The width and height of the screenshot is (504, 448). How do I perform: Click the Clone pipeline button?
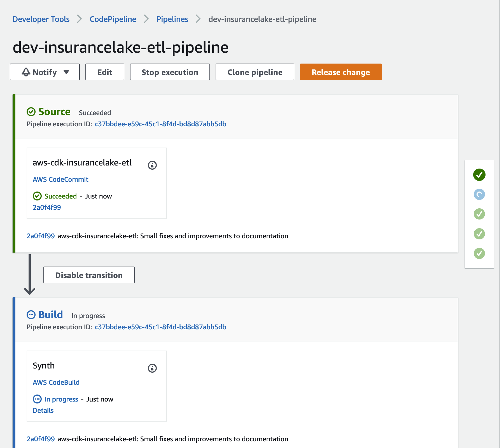tap(255, 72)
